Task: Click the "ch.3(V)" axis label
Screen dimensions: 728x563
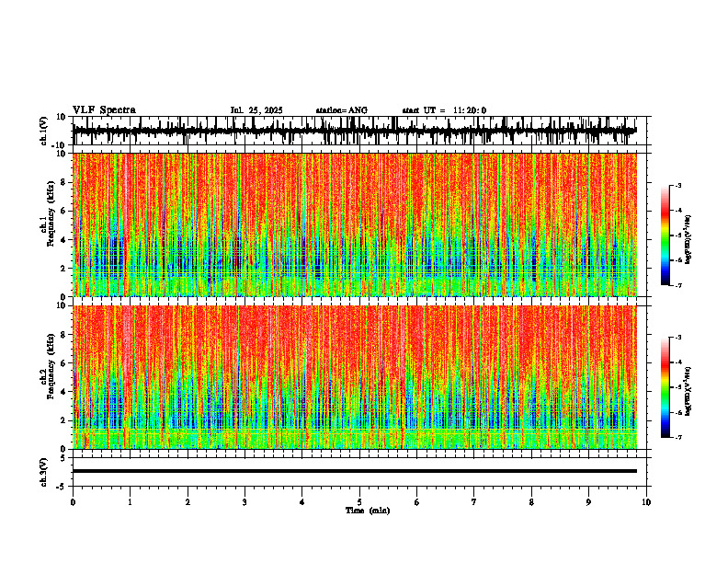Action: click(x=44, y=472)
